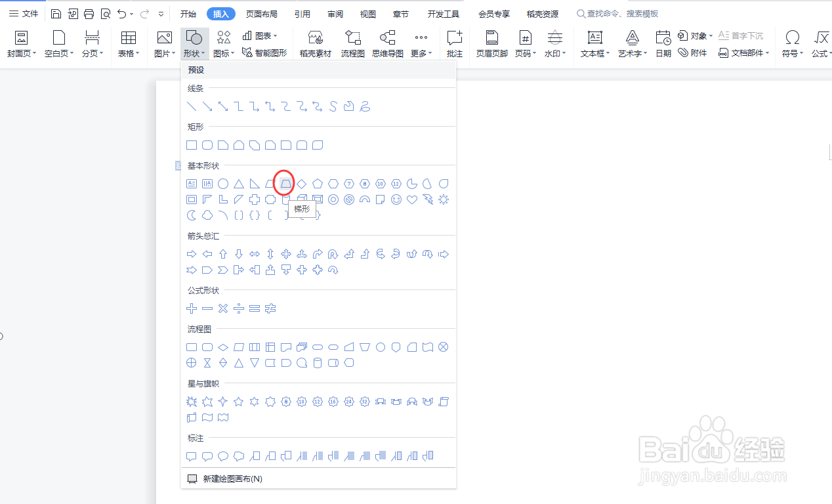Click the search commands and templates field
This screenshot has height=504, width=832.
coord(617,14)
